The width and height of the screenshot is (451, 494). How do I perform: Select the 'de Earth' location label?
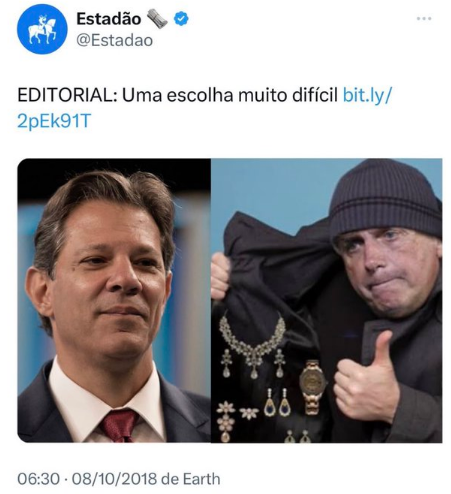(x=191, y=479)
